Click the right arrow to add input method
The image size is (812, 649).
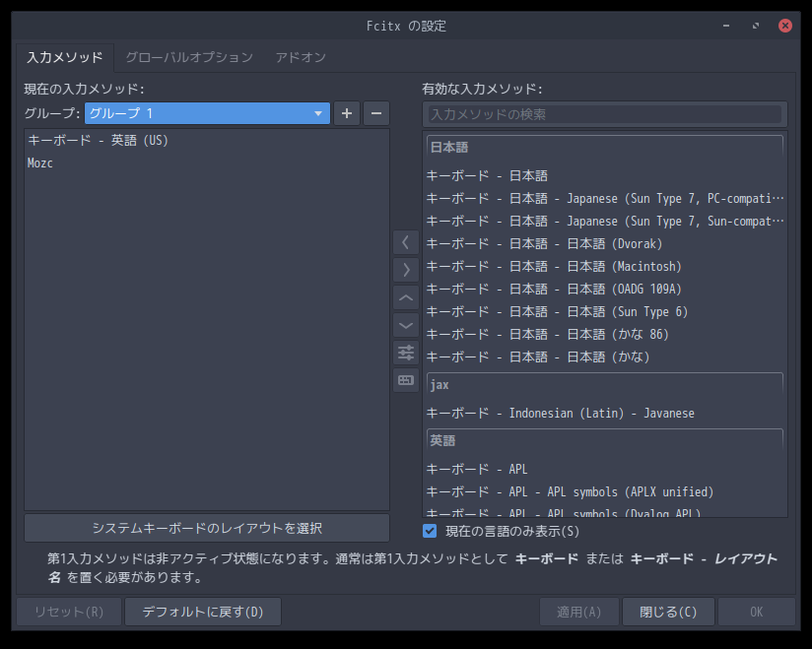click(405, 269)
